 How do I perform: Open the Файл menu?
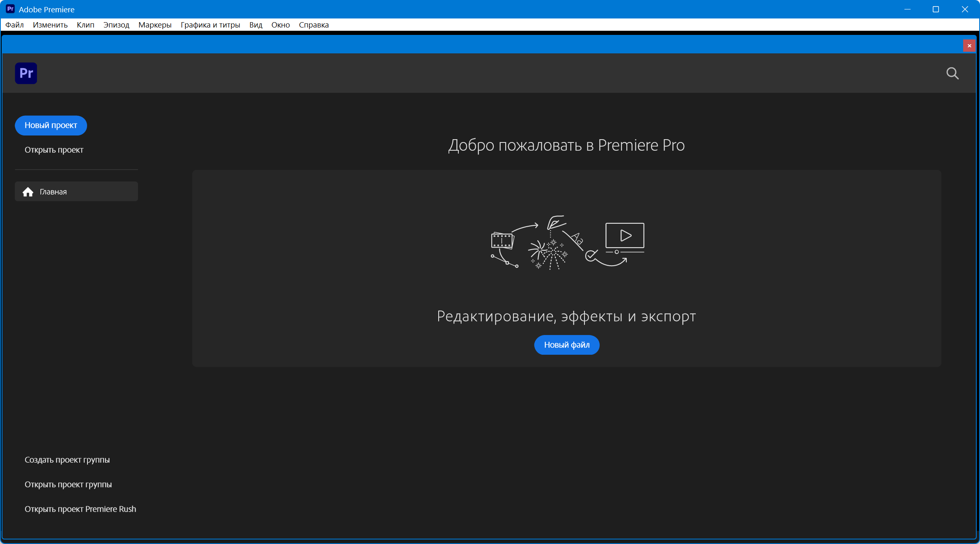point(14,25)
